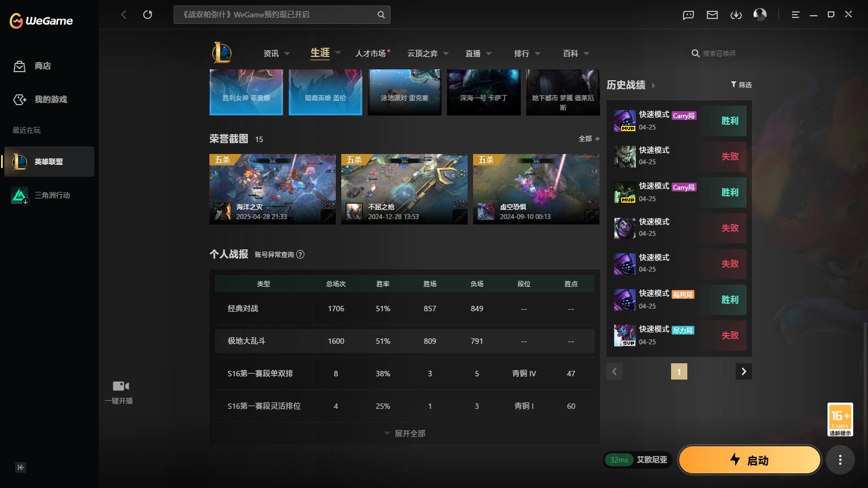The width and height of the screenshot is (868, 488).
Task: Go to previous match history page
Action: coord(615,371)
